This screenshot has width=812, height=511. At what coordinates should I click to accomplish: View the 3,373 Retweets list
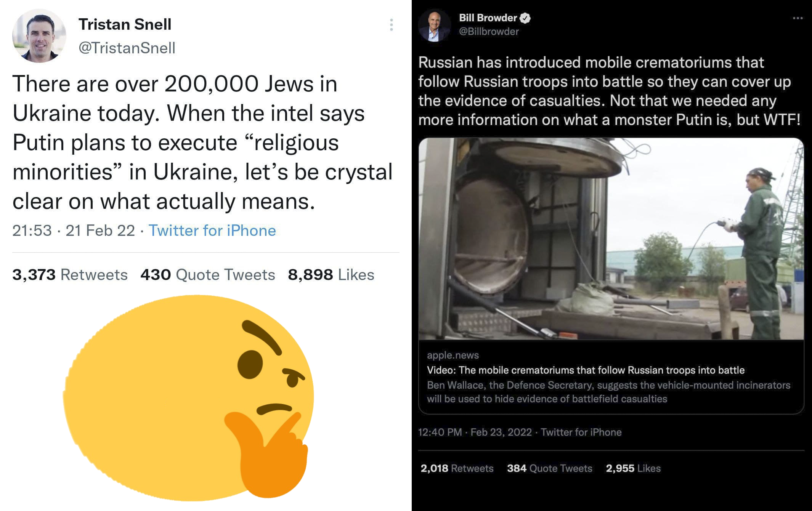[70, 275]
